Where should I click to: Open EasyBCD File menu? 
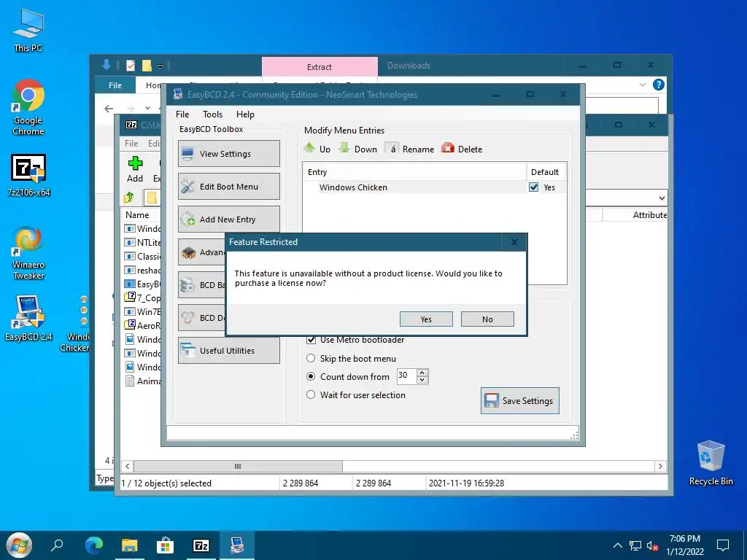tap(182, 114)
